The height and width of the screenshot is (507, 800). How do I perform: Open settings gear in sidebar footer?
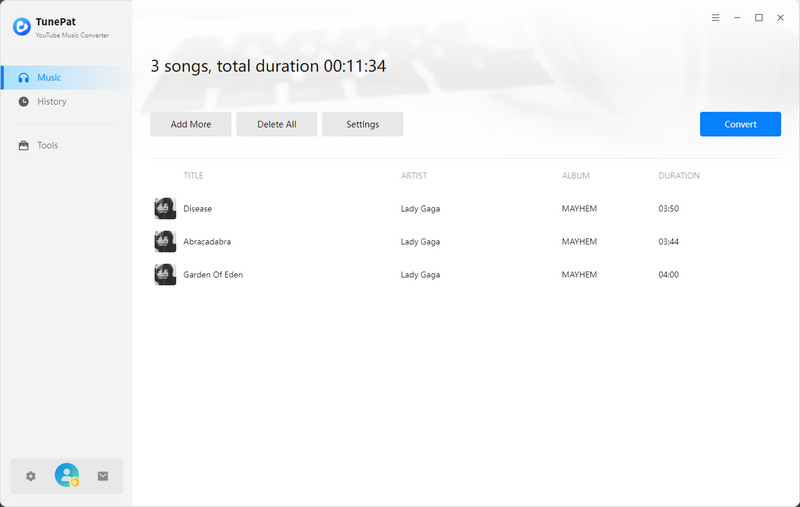click(x=31, y=476)
